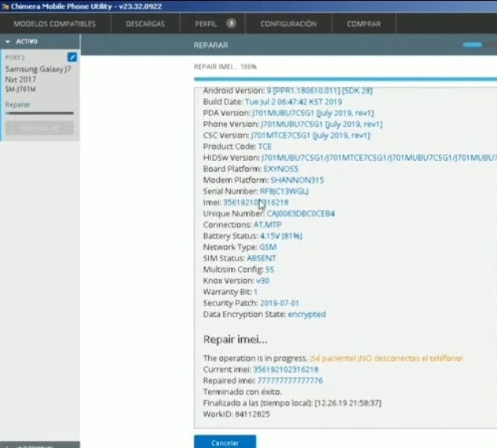Click the Battery Status 4.15V value

[x=281, y=236]
